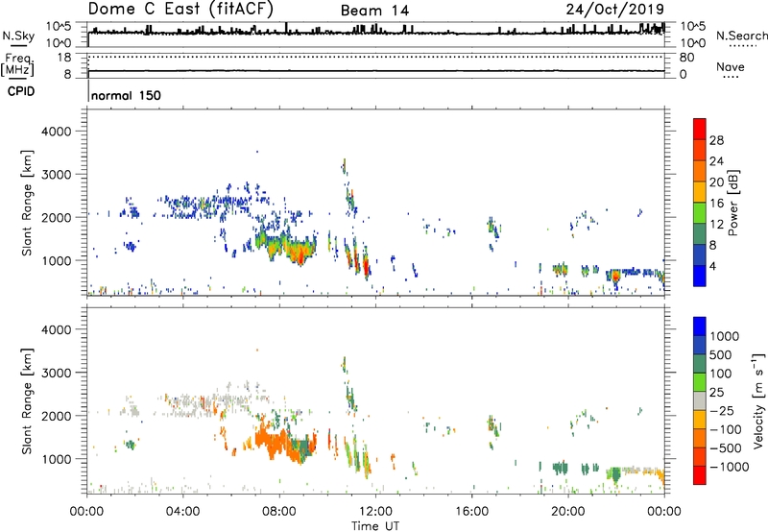This screenshot has height=532, width=768.
Task: Click the '20:00' time tick label
Action: tap(568, 512)
